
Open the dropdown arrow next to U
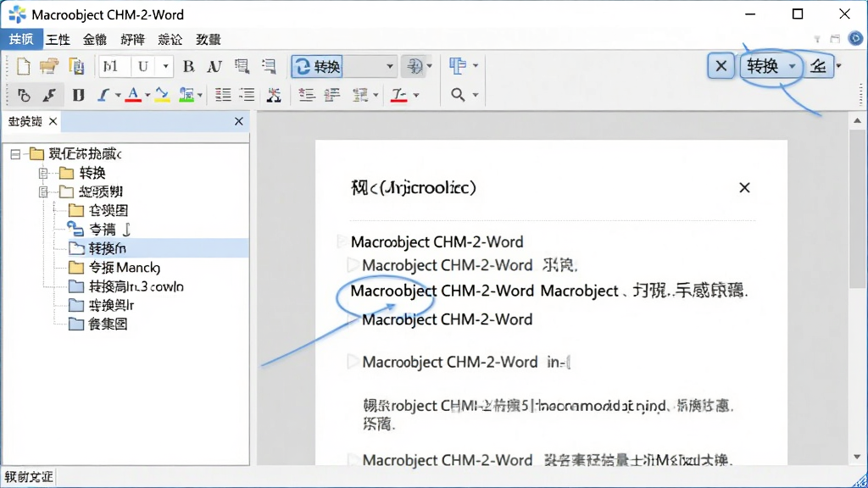tap(165, 66)
